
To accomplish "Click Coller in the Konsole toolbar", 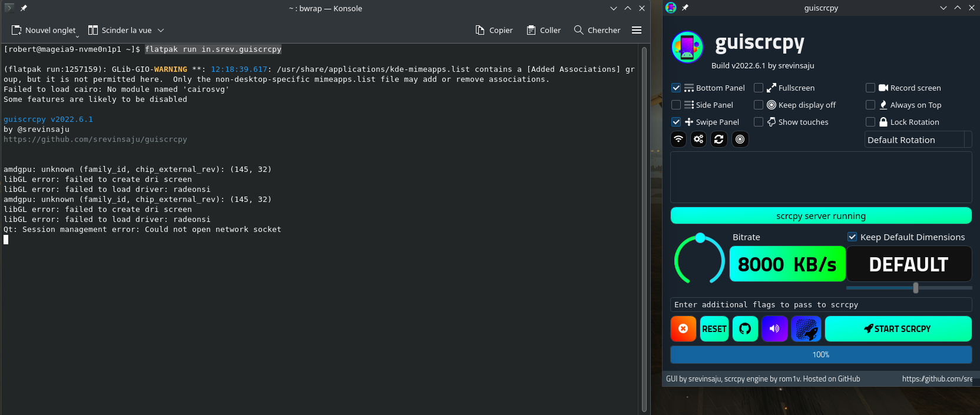I will pos(544,30).
